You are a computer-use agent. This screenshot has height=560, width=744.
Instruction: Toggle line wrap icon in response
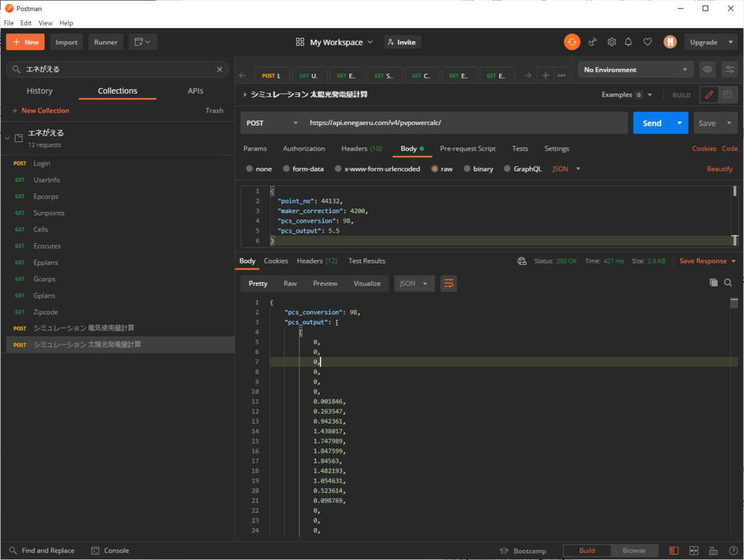449,283
